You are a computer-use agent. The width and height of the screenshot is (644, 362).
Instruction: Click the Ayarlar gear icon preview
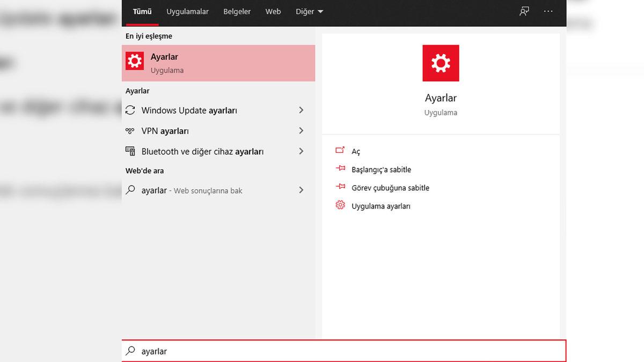coord(441,63)
